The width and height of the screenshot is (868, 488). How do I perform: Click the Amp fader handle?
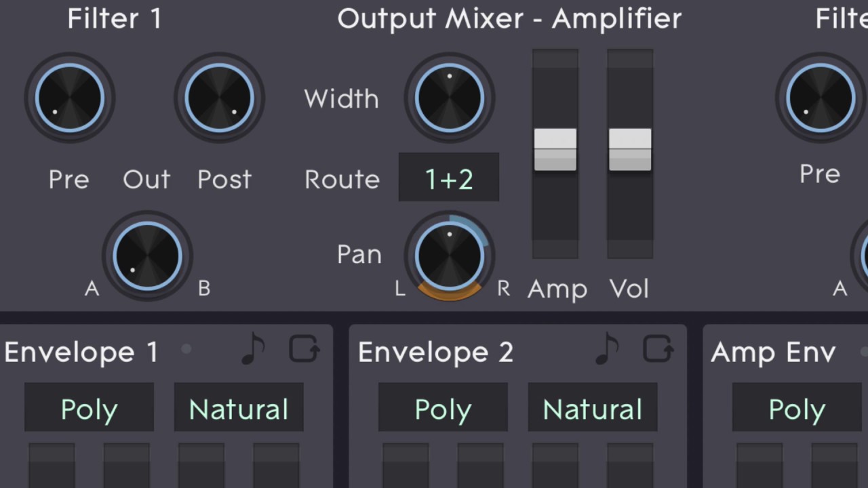coord(555,150)
